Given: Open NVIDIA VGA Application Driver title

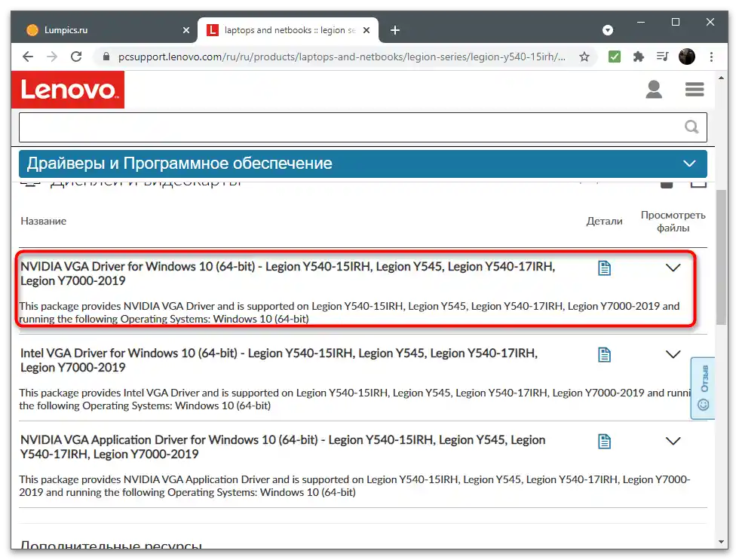Looking at the screenshot, I should (x=283, y=447).
